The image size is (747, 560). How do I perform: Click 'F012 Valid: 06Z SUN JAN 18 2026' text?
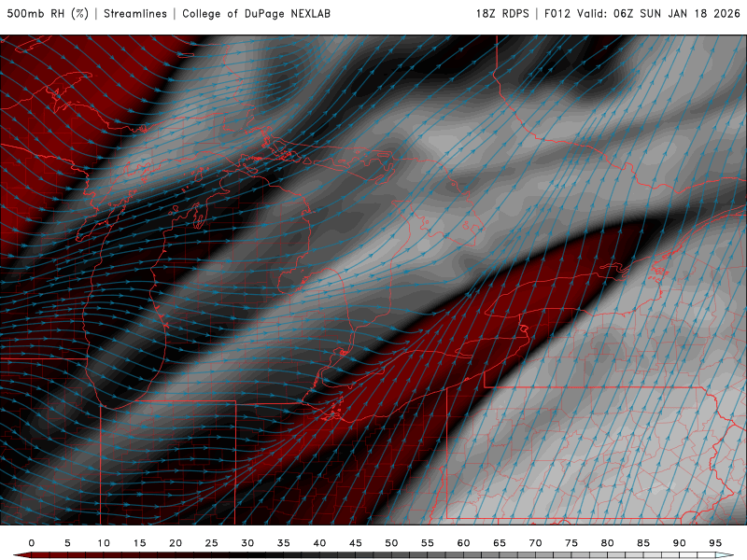point(641,13)
